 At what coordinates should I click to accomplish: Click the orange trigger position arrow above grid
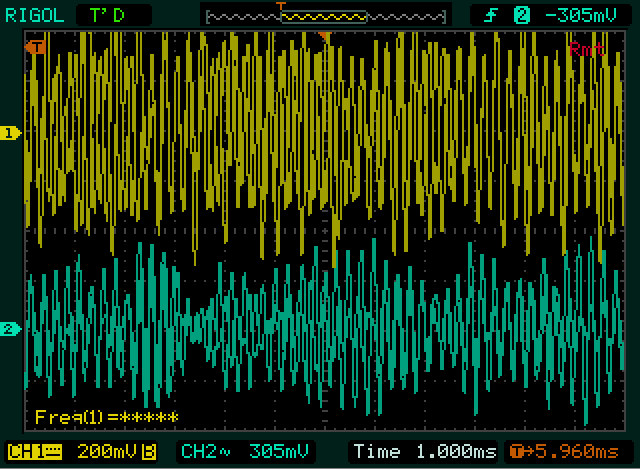click(324, 38)
